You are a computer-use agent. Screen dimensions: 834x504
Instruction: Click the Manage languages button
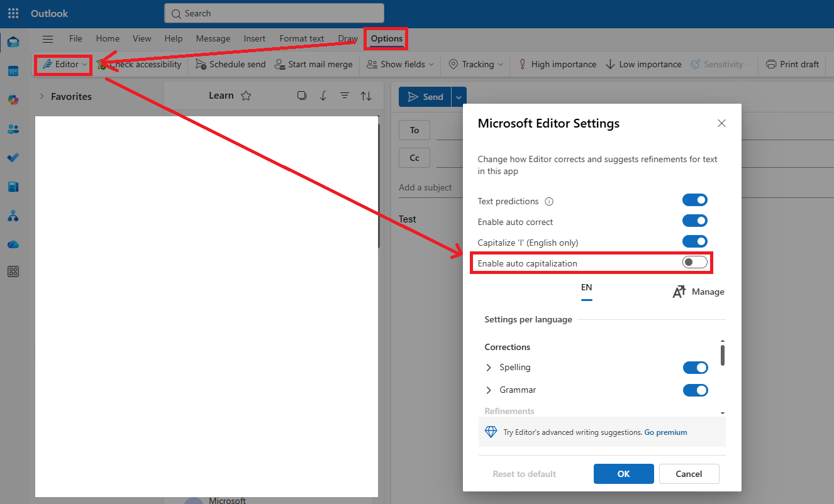tap(699, 292)
